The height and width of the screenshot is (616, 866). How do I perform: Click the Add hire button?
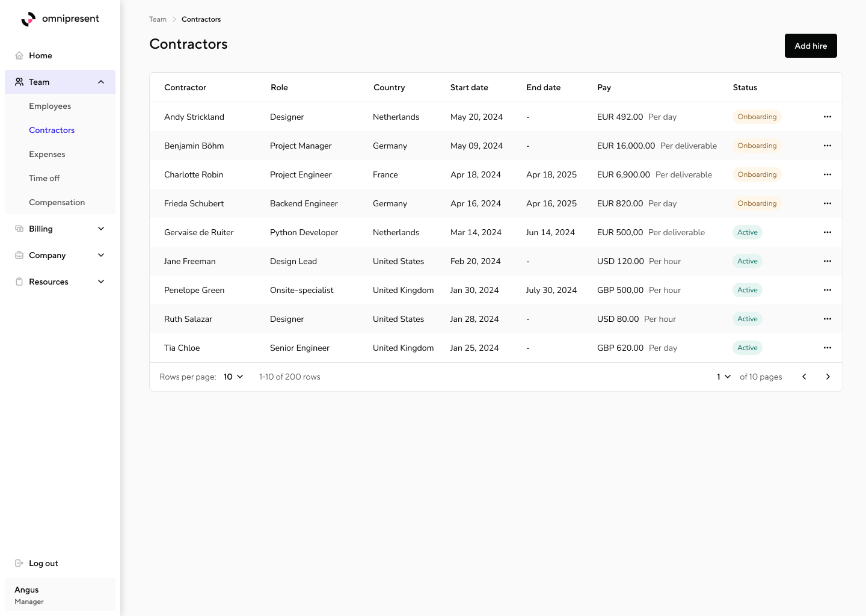811,46
